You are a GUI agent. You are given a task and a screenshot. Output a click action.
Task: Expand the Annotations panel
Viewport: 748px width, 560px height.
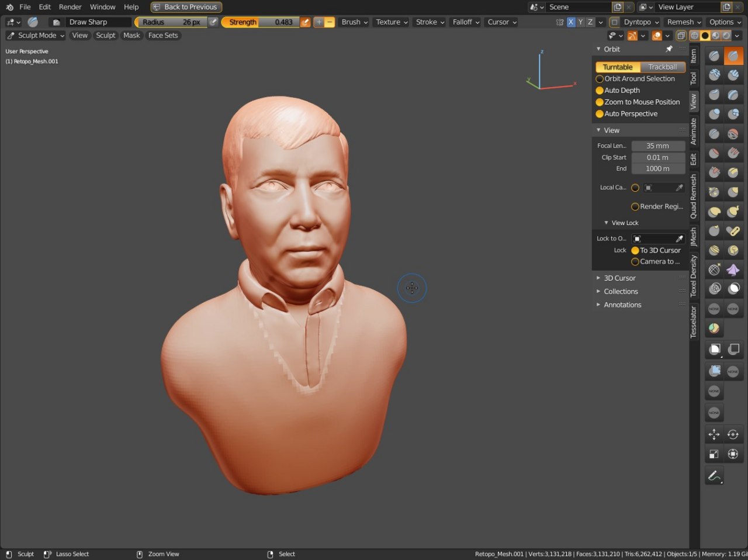tap(622, 305)
